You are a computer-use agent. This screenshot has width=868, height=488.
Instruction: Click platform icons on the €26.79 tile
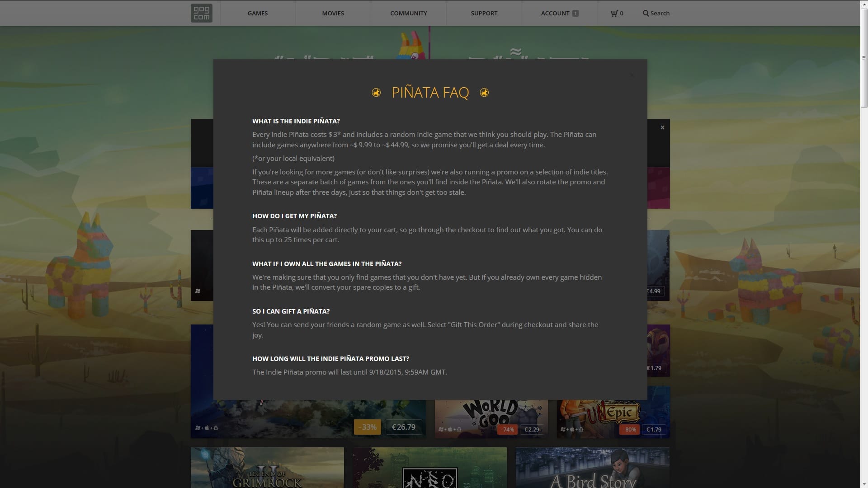(207, 428)
